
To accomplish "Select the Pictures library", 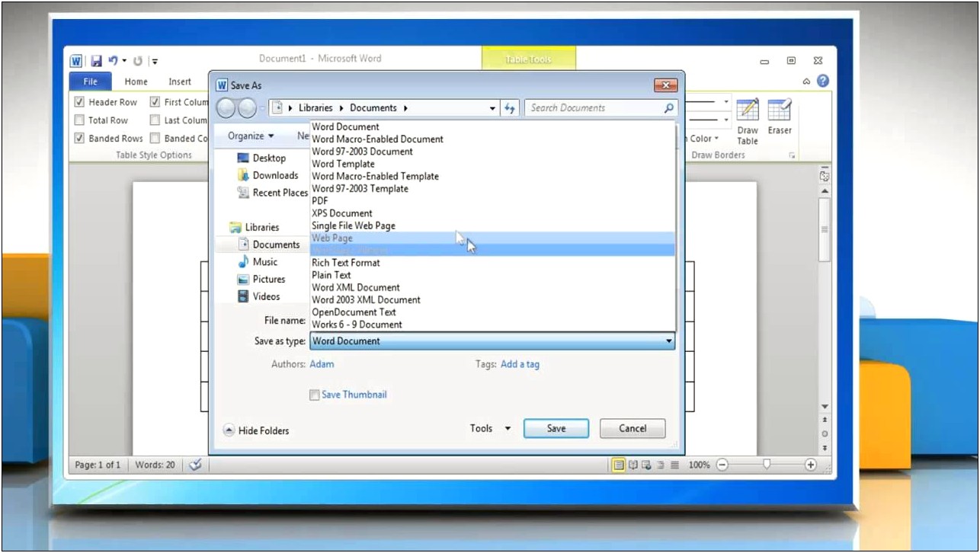I will [261, 280].
